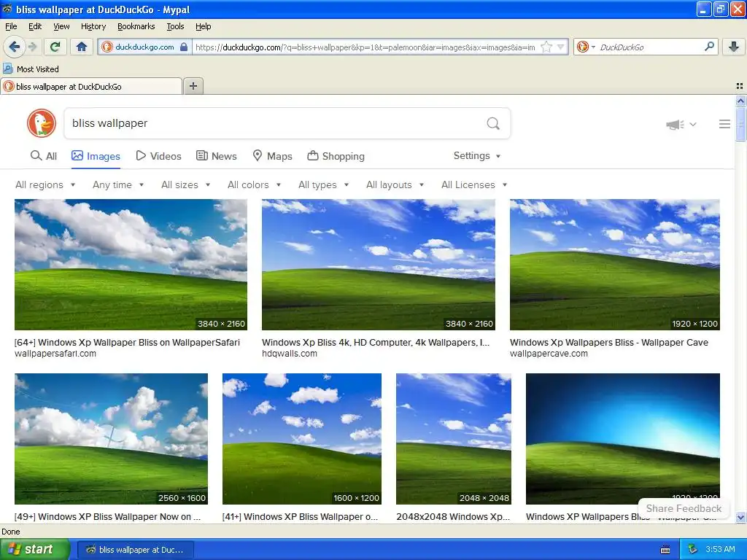The width and height of the screenshot is (747, 560).
Task: Go back with the browser Back arrow
Action: (14, 47)
